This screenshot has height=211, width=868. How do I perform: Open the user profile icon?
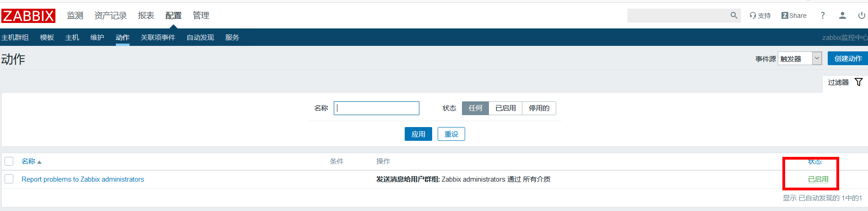tap(842, 16)
